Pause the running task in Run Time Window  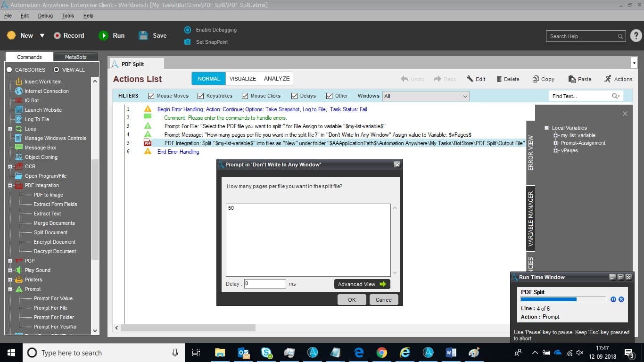pyautogui.click(x=613, y=299)
